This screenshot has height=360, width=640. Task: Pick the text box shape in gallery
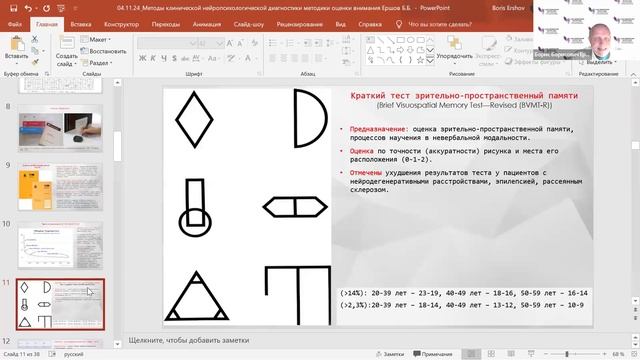click(370, 40)
